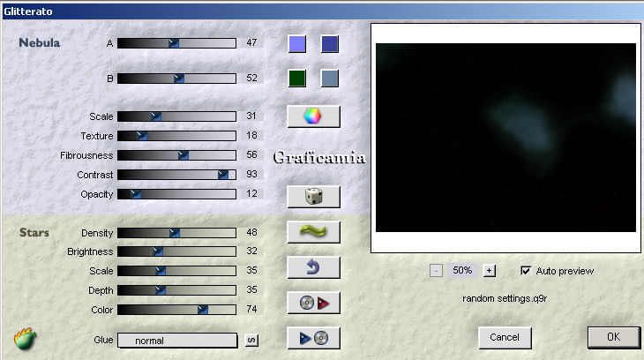Viewport: 644px width, 360px height.
Task: Click the Depth value 35
Action: [x=251, y=289]
